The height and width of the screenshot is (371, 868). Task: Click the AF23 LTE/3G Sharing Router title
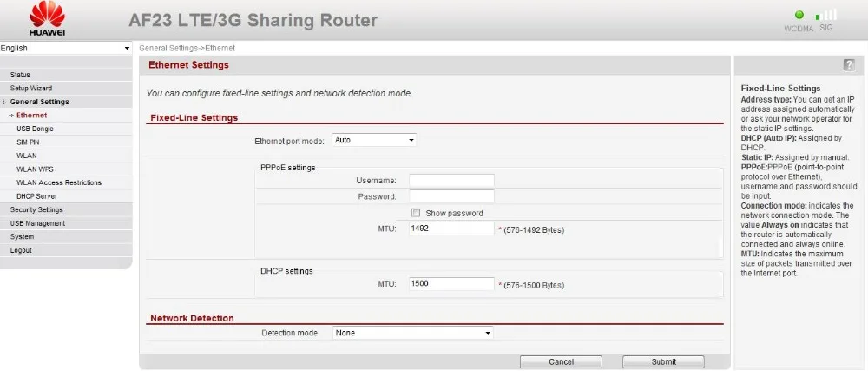click(253, 21)
